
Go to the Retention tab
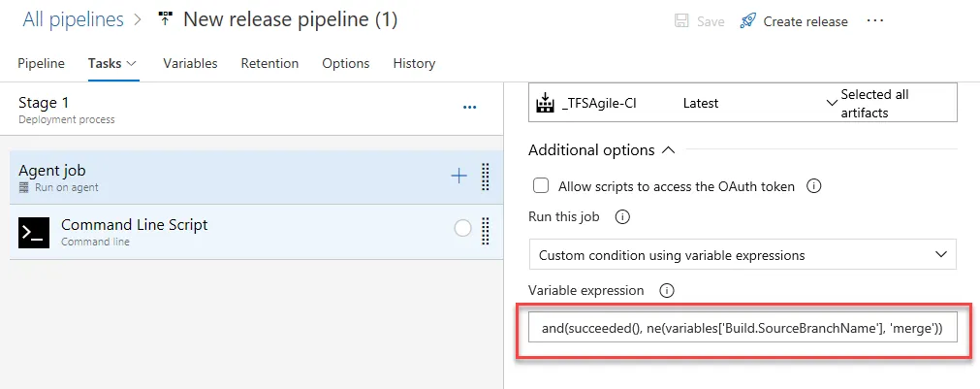coord(269,63)
